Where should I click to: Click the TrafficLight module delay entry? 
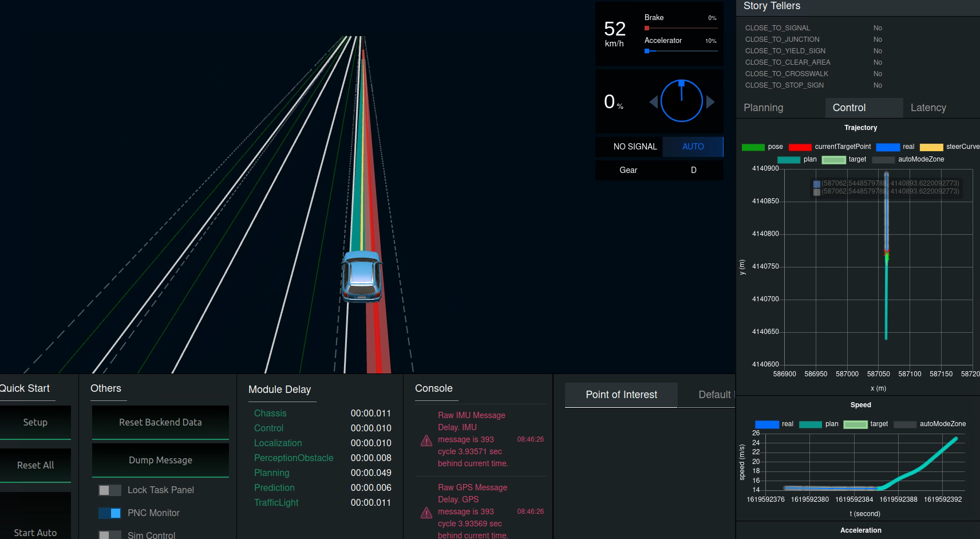click(322, 503)
